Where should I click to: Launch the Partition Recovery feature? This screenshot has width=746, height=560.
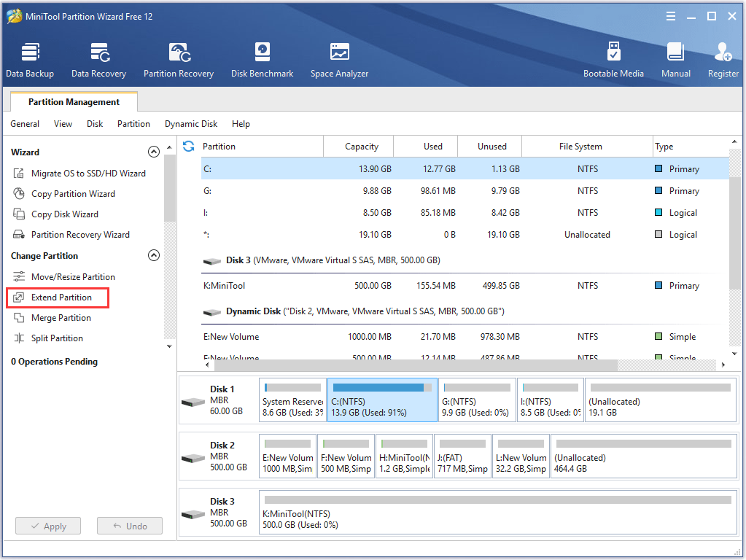[179, 58]
